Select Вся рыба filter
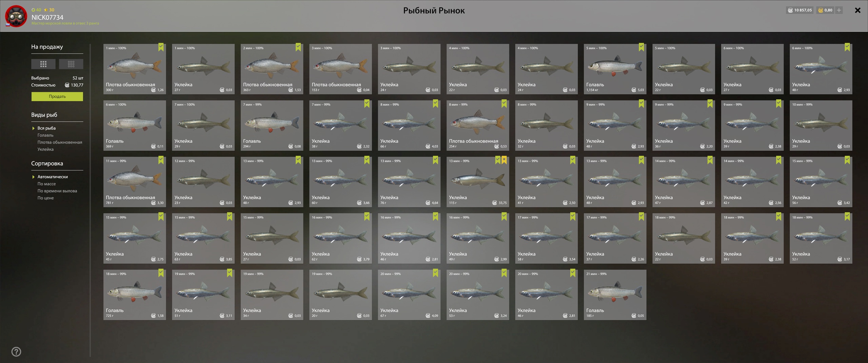868x363 pixels. 46,128
